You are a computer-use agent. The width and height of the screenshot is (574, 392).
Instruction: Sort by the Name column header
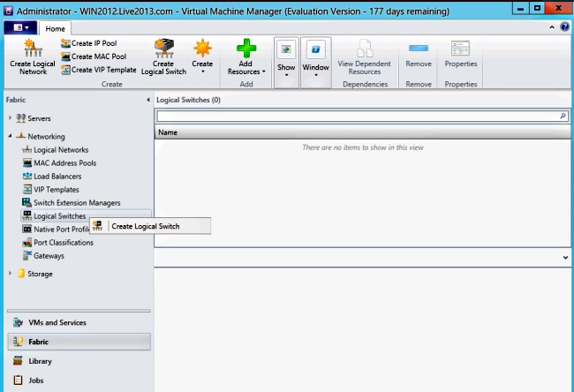[362, 132]
